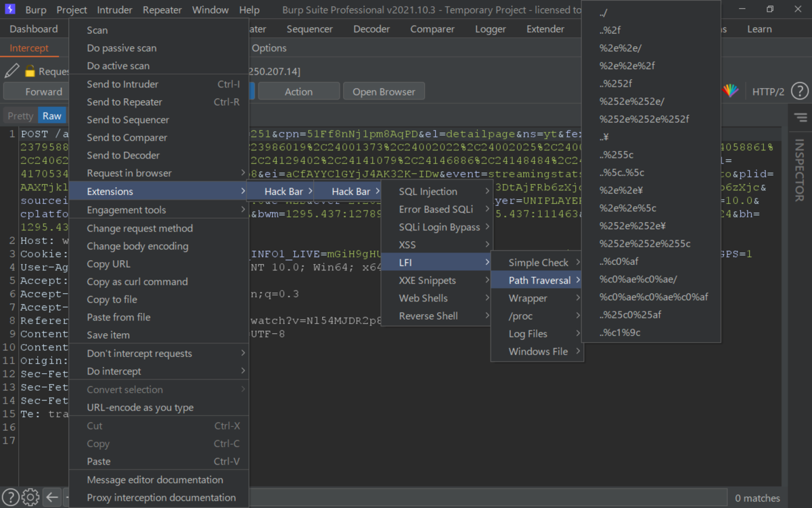Open the Repeater menu
Screen dimensions: 812x508
[x=162, y=9]
